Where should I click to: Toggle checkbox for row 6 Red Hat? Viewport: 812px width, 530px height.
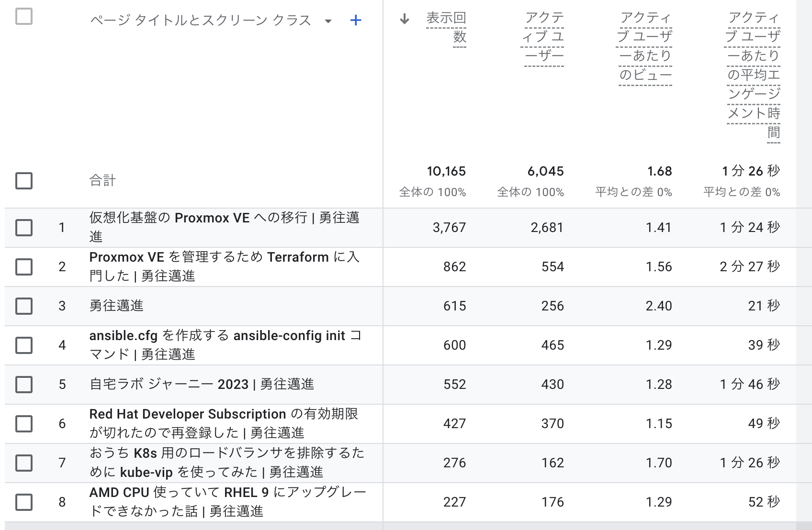click(x=24, y=424)
